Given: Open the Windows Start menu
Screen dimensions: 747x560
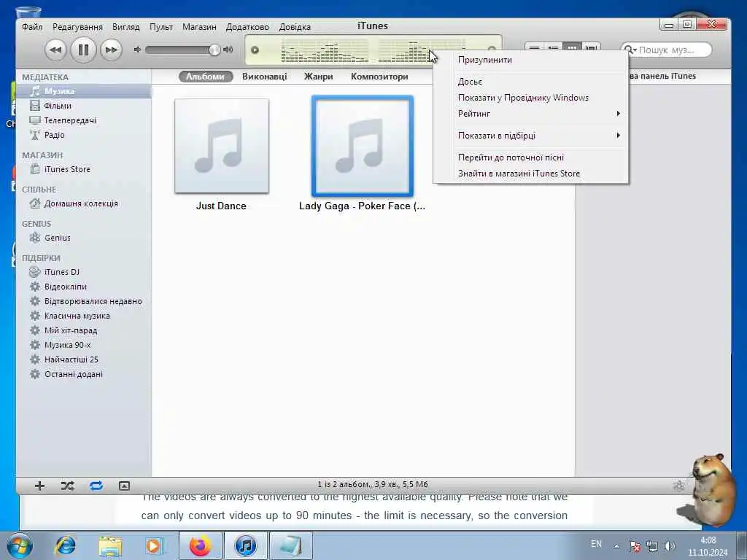Looking at the screenshot, I should [x=19, y=545].
